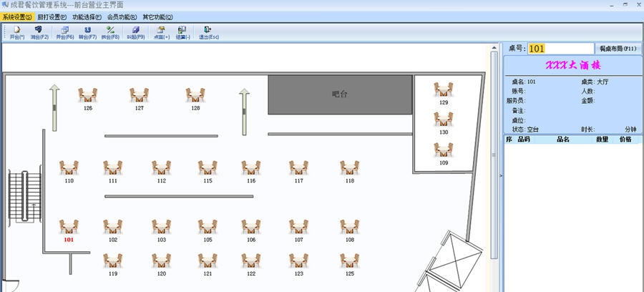Focus the 桌号 table number field
This screenshot has width=644, height=292.
coord(560,49)
